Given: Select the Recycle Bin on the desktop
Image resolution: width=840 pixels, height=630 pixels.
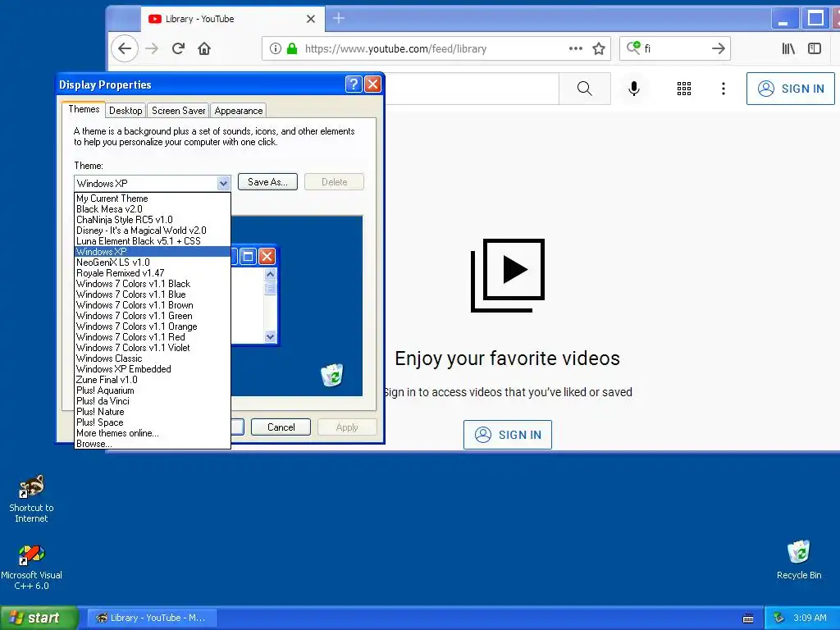Looking at the screenshot, I should [x=799, y=559].
